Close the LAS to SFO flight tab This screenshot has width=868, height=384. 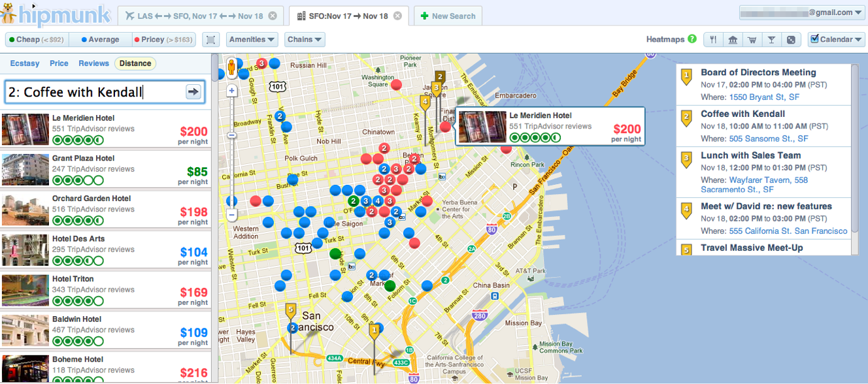point(273,16)
